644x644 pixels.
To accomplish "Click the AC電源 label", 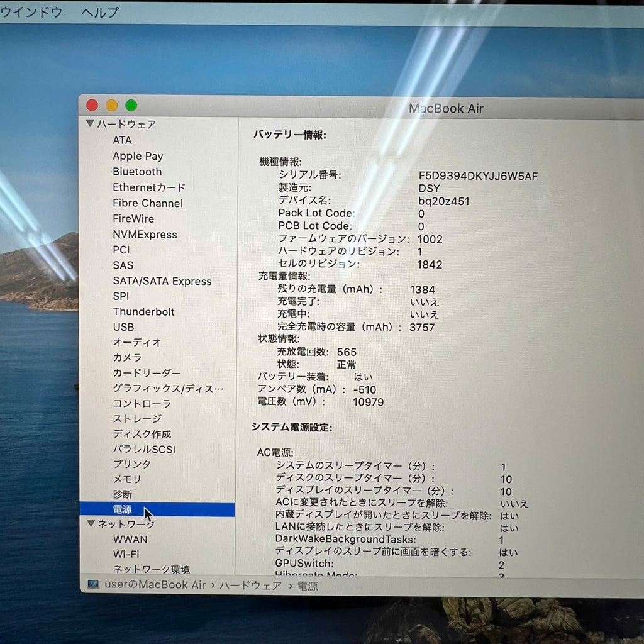I will click(x=275, y=453).
